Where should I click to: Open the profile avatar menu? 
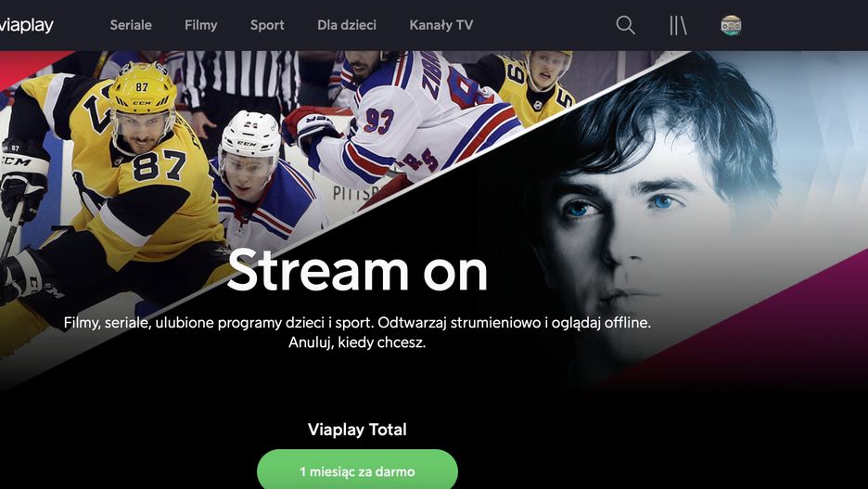pyautogui.click(x=731, y=25)
